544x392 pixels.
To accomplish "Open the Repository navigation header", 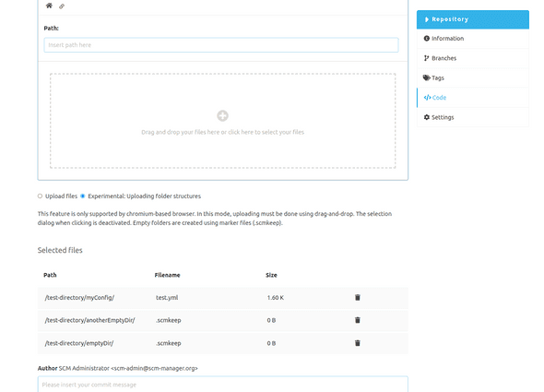I will point(473,19).
